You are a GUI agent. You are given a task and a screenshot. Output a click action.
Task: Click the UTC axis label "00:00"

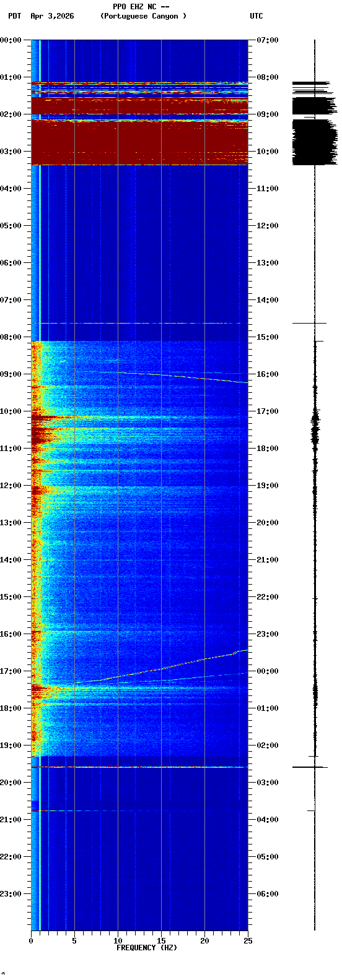coord(268,671)
